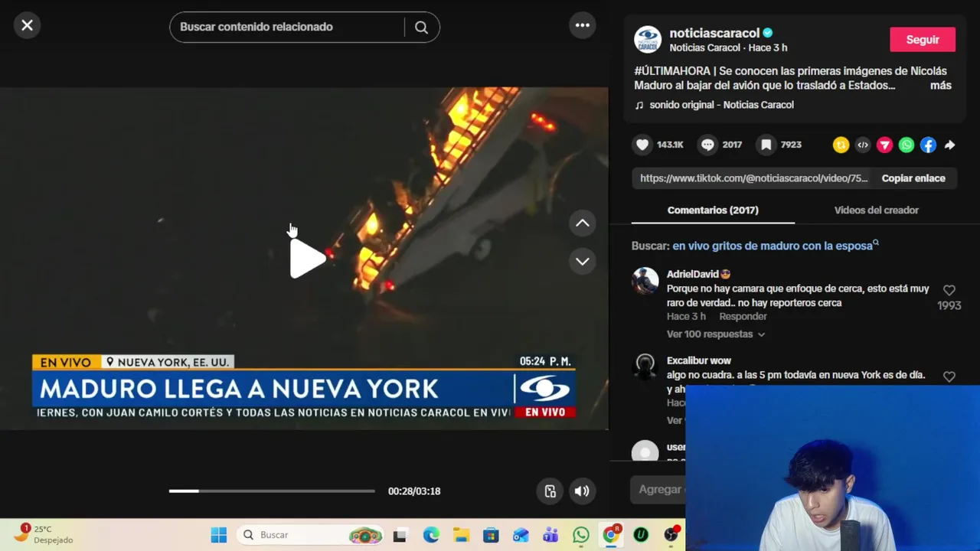
Task: Open the three-dots more options menu
Action: (583, 25)
